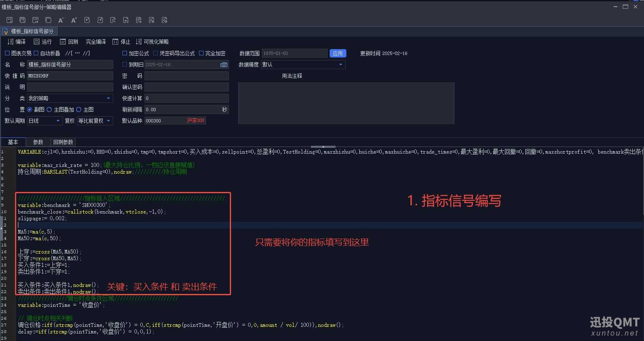This screenshot has width=644, height=341.
Task: Click the calendar icon in 到期日 field
Action: coord(224,65)
